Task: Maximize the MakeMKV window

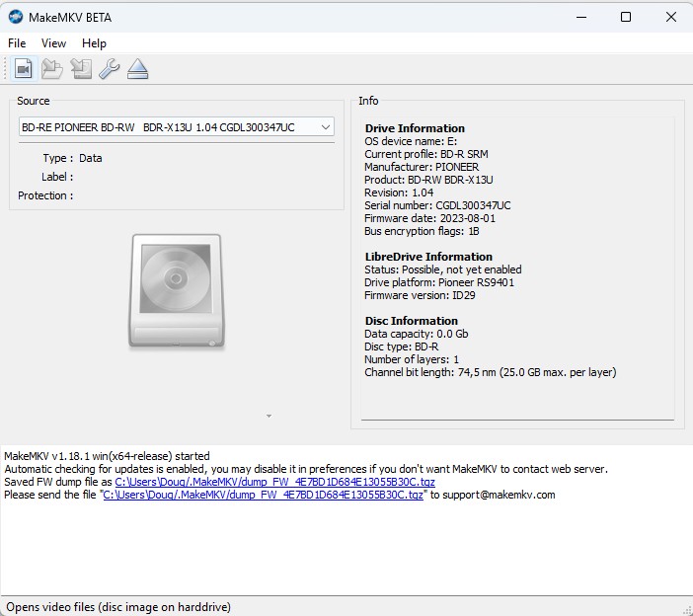Action: 625,17
